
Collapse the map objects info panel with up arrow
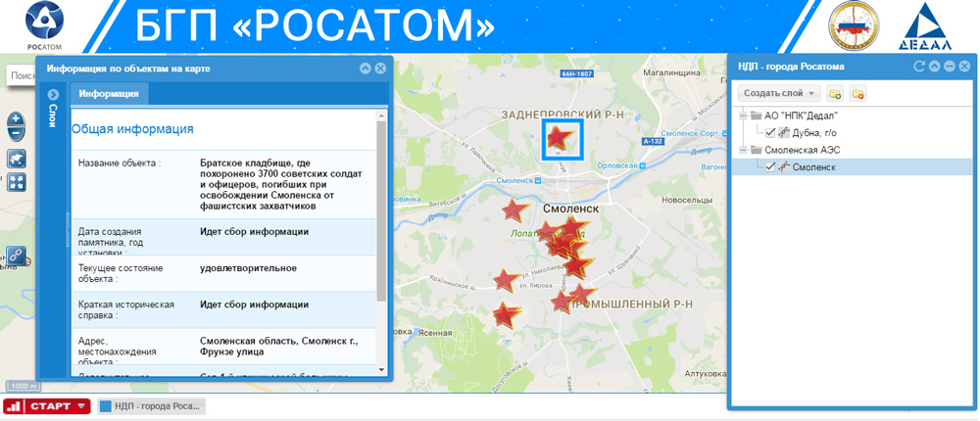[x=366, y=69]
